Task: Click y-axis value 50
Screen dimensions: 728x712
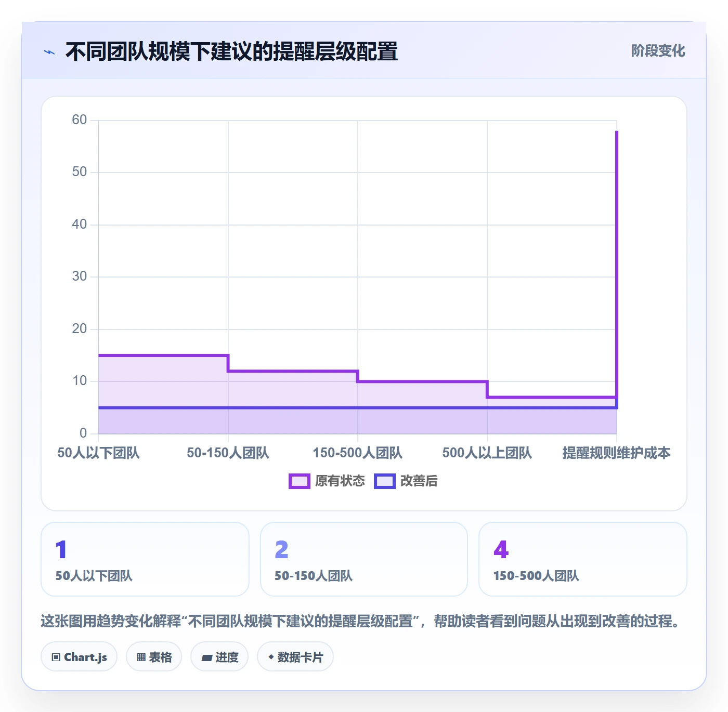Action: point(80,172)
